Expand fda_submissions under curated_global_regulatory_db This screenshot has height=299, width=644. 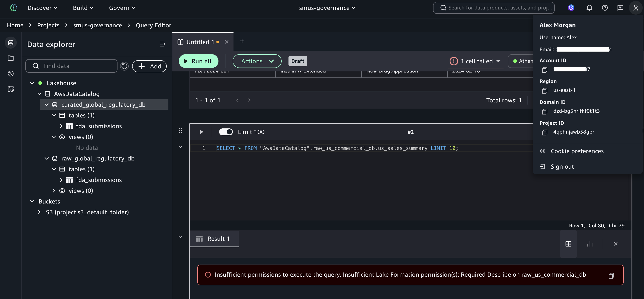point(61,126)
